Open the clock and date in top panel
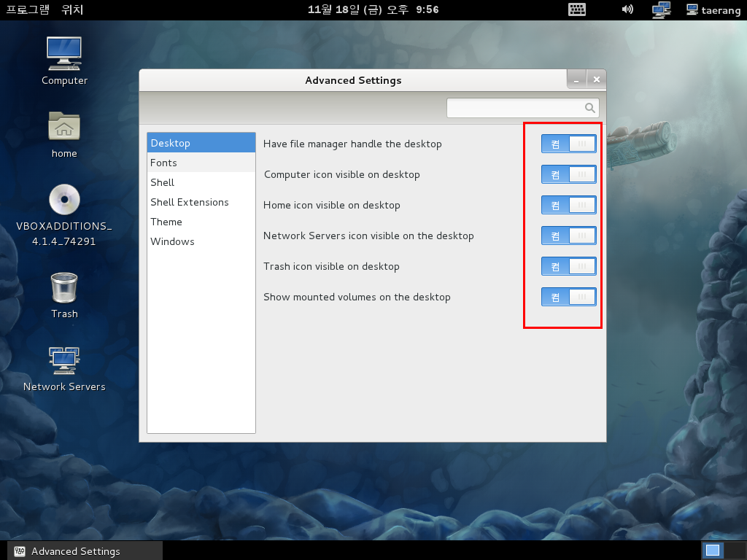The image size is (747, 560). click(x=373, y=9)
